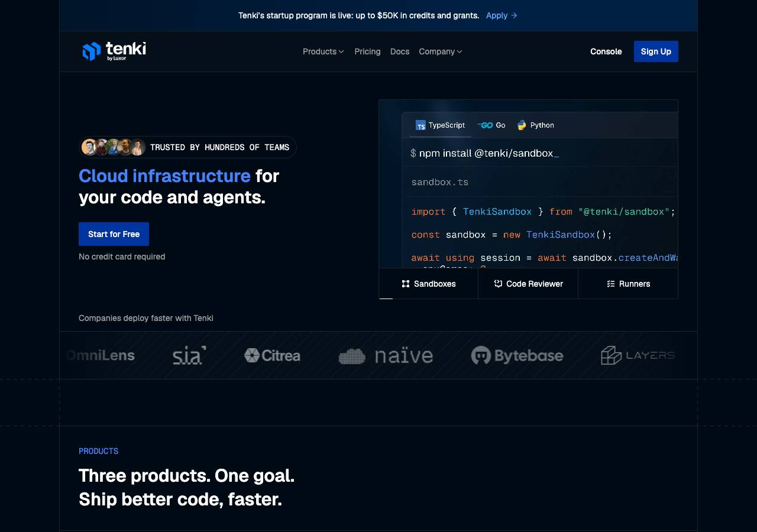Open the Pricing page

click(x=367, y=51)
